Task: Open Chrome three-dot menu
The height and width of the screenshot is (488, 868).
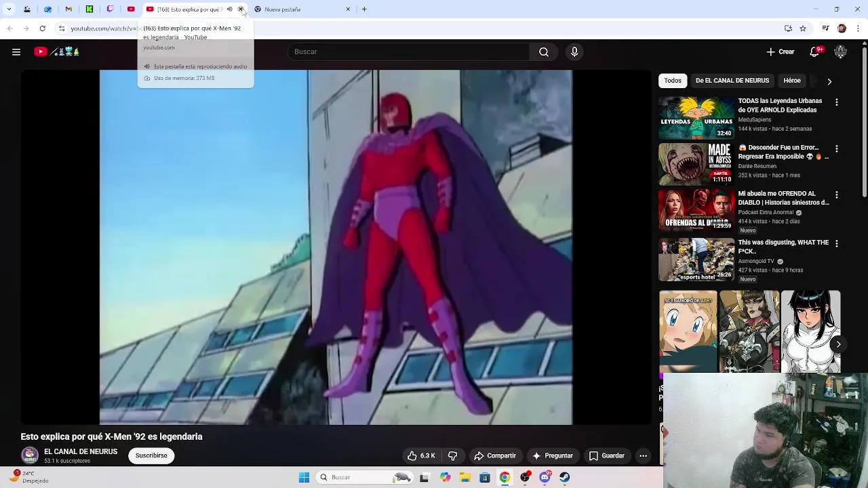Action: click(859, 28)
